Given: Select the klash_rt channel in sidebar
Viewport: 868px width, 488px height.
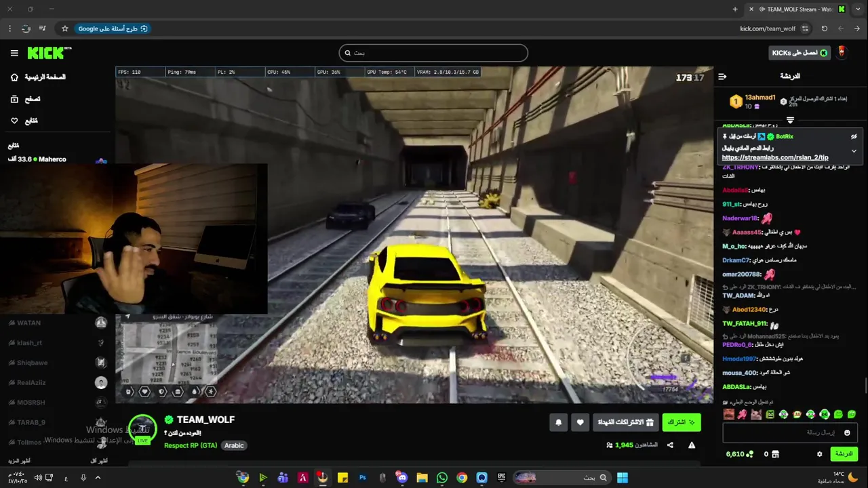Looking at the screenshot, I should coord(58,343).
